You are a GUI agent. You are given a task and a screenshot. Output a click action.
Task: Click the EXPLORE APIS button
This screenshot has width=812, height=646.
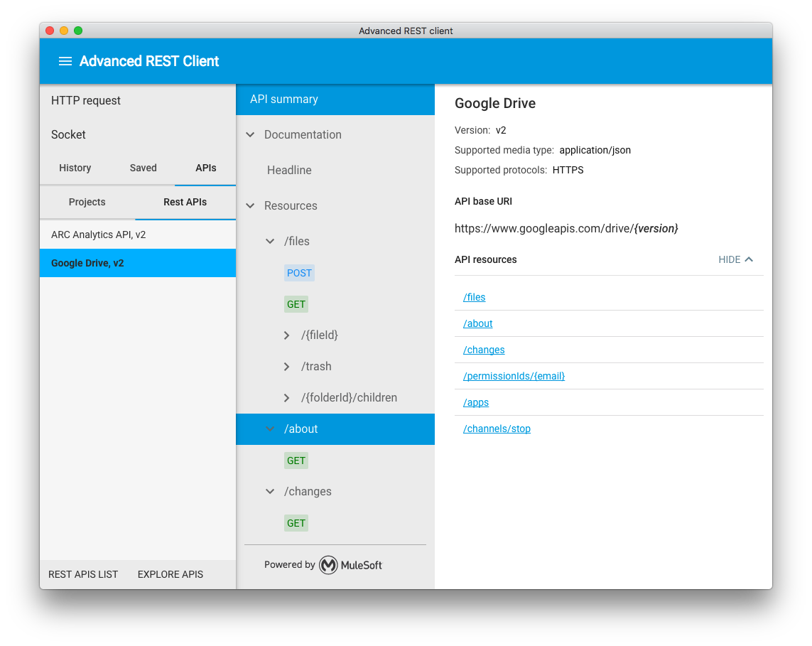pyautogui.click(x=170, y=574)
